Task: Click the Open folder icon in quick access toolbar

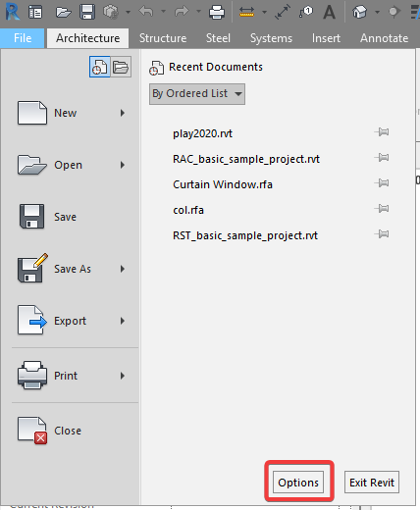Action: 63,13
